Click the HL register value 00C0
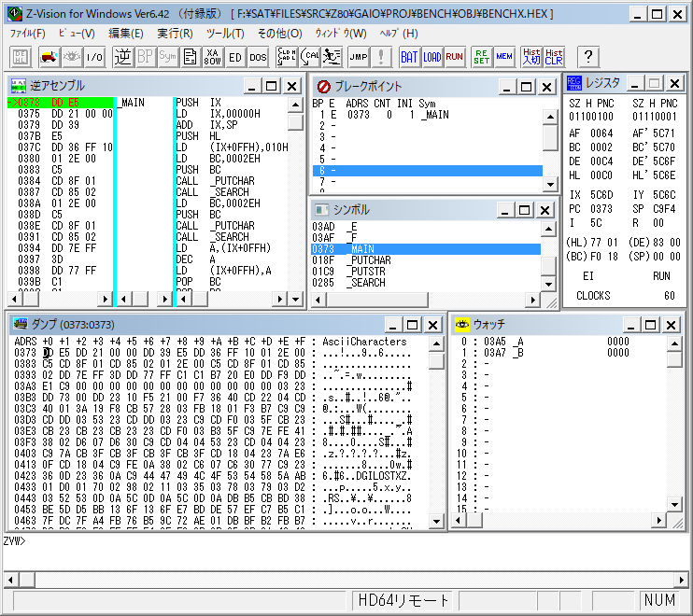The height and width of the screenshot is (616, 693). point(601,175)
